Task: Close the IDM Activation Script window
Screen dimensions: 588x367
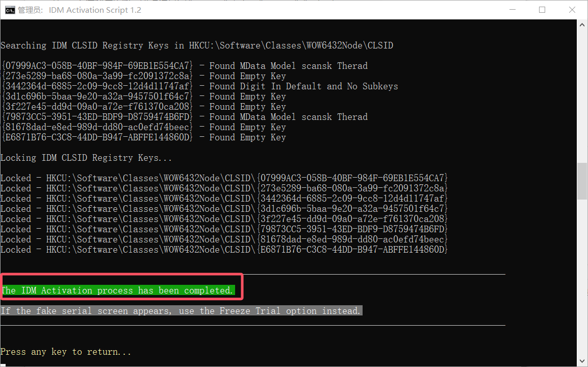Action: tap(572, 10)
